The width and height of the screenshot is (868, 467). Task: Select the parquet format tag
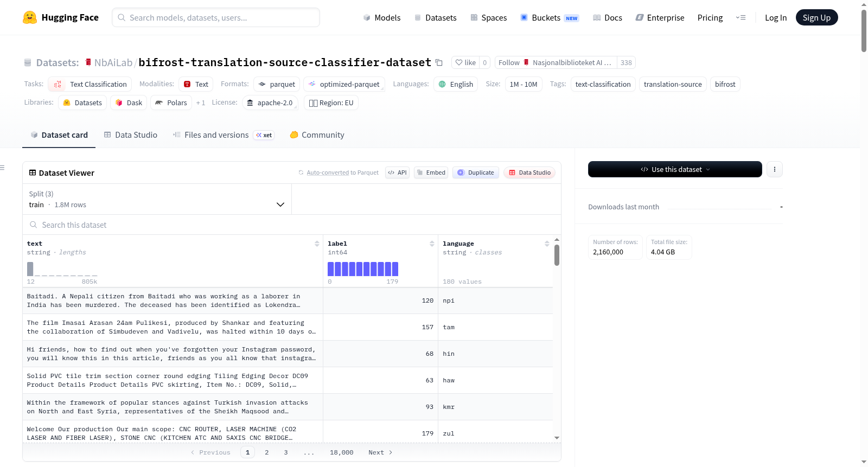(277, 84)
